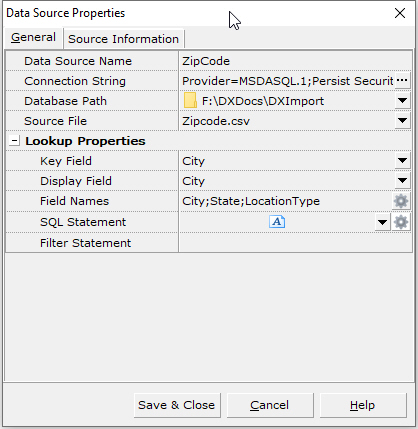The height and width of the screenshot is (429, 418).
Task: Switch to the Source Information tab
Action: click(x=123, y=39)
